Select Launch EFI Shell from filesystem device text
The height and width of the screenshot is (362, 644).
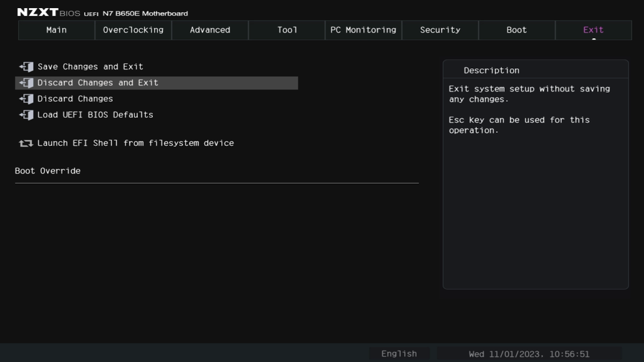[136, 143]
